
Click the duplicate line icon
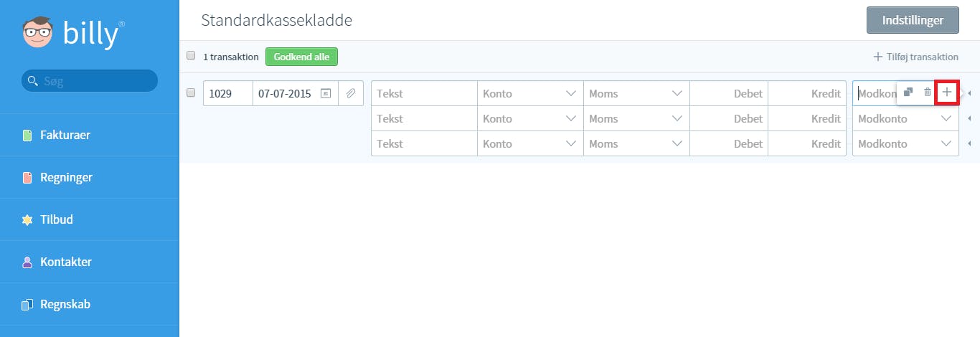click(908, 92)
